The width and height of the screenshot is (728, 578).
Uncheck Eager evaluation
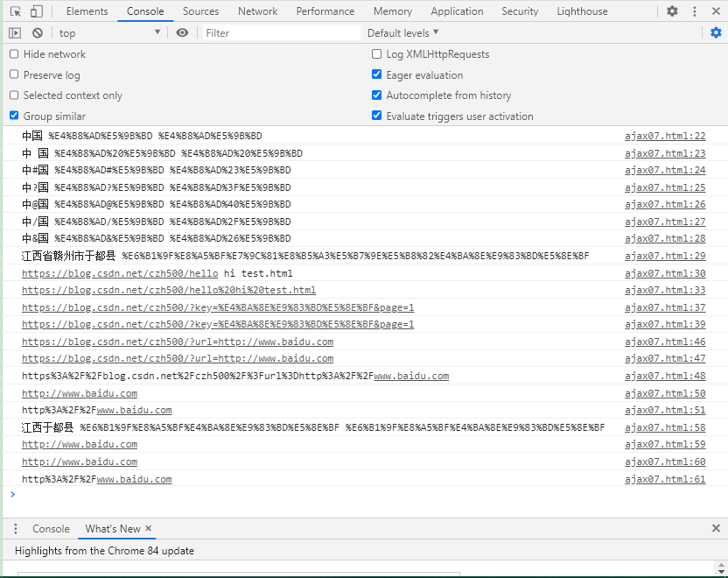tap(376, 75)
